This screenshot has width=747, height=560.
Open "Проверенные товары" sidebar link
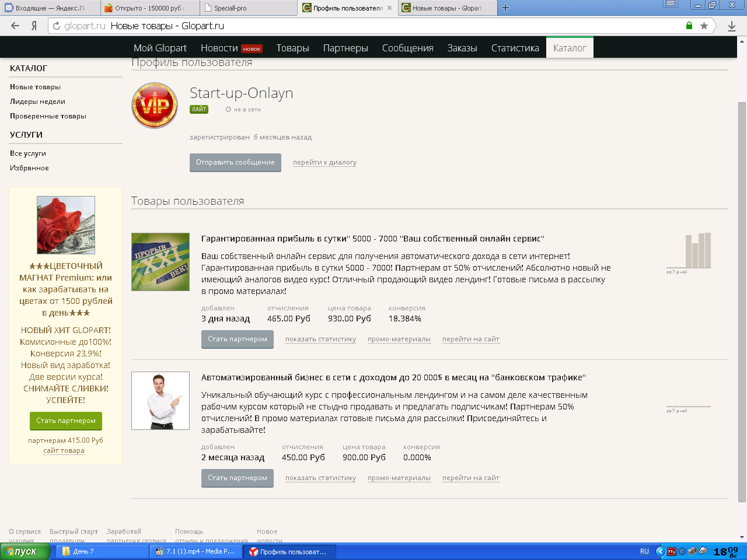tap(48, 116)
